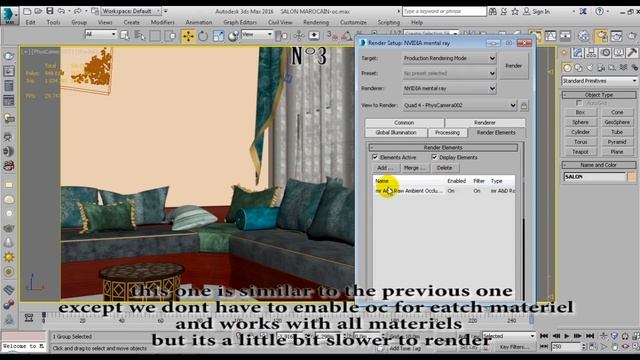Save the file with the floppy icon
640x360 pixels.
50,11
